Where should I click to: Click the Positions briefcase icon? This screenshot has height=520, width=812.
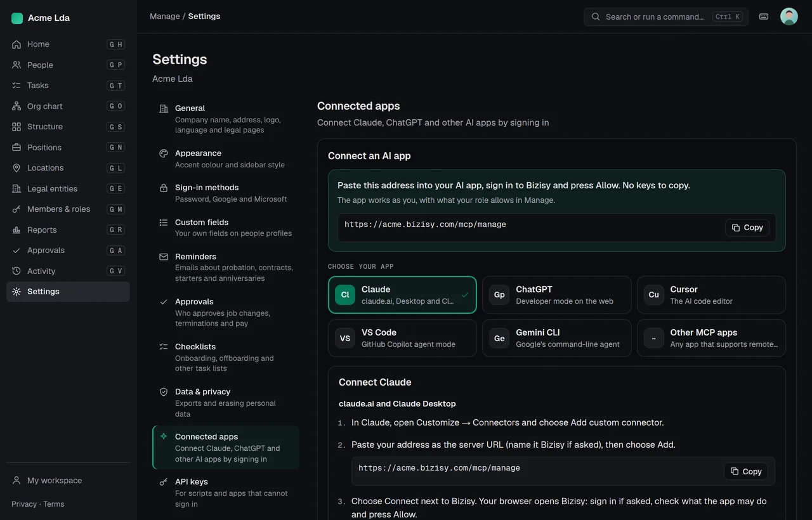[x=16, y=147]
